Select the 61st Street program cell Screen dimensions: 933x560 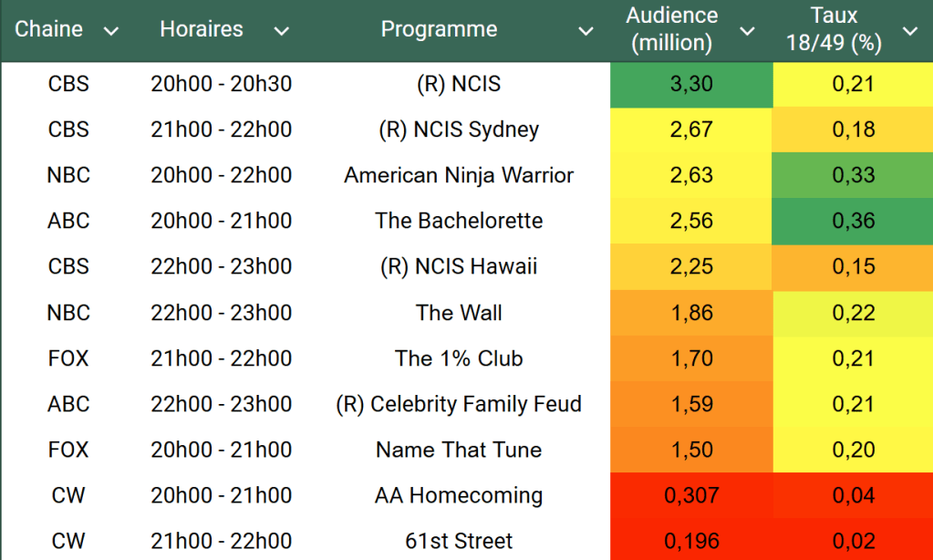459,541
